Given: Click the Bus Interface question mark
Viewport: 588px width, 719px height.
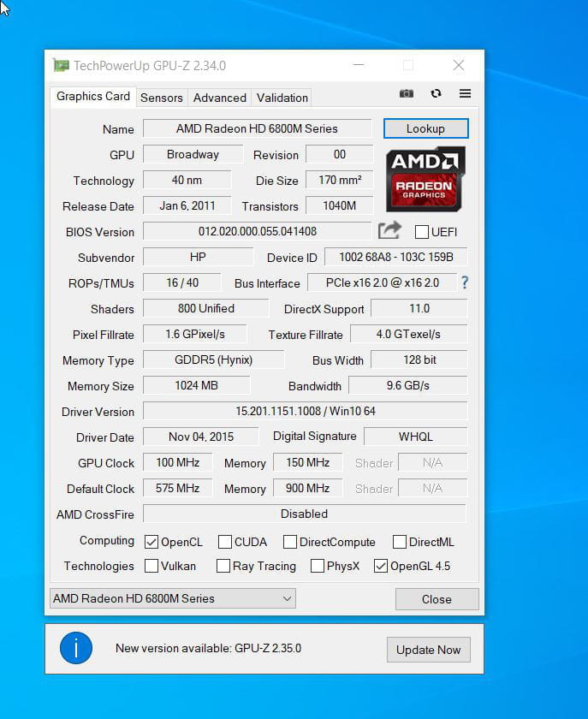Looking at the screenshot, I should 465,282.
